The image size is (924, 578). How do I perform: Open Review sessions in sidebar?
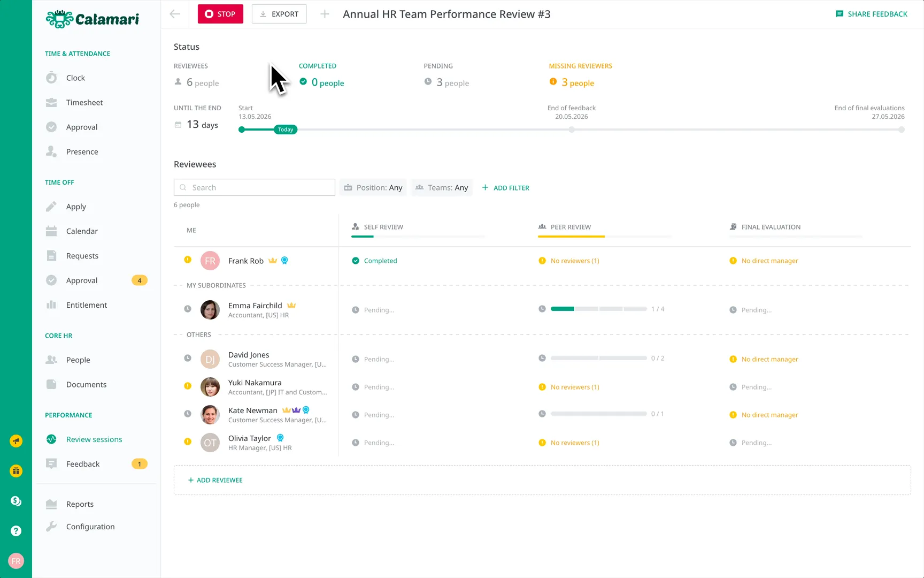94,439
